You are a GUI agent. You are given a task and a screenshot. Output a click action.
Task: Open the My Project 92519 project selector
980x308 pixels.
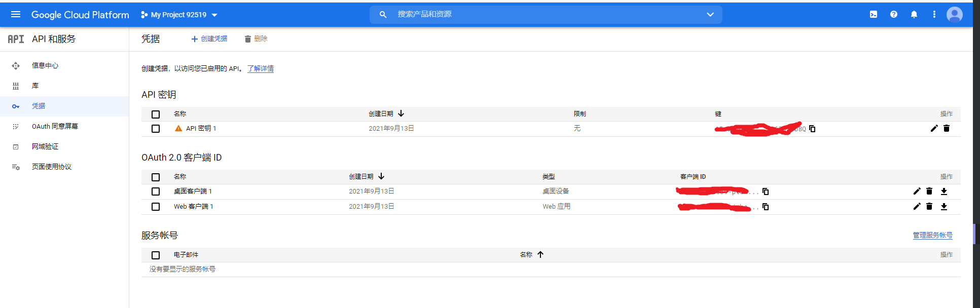[179, 15]
